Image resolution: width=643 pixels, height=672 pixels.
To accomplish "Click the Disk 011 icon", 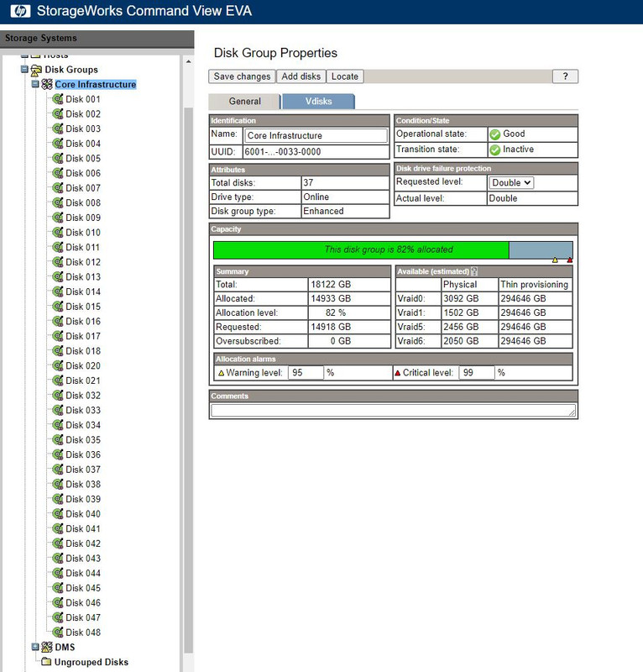I will point(58,247).
